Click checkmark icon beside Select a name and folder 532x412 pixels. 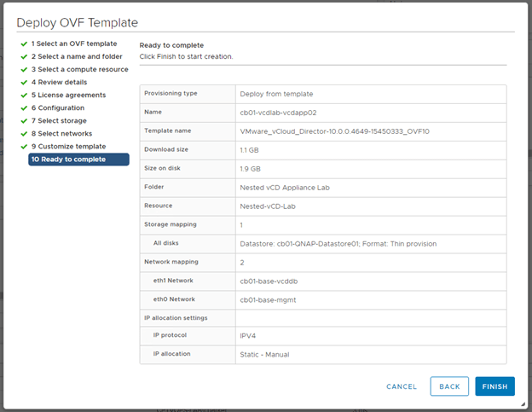click(22, 56)
